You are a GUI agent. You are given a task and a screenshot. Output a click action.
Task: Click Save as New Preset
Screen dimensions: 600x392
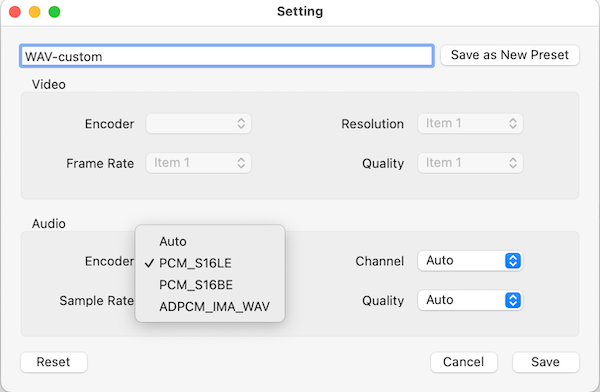click(510, 55)
